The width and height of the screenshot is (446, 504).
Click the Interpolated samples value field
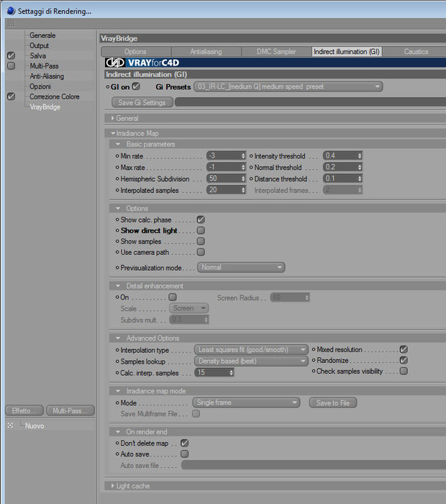pyautogui.click(x=224, y=190)
